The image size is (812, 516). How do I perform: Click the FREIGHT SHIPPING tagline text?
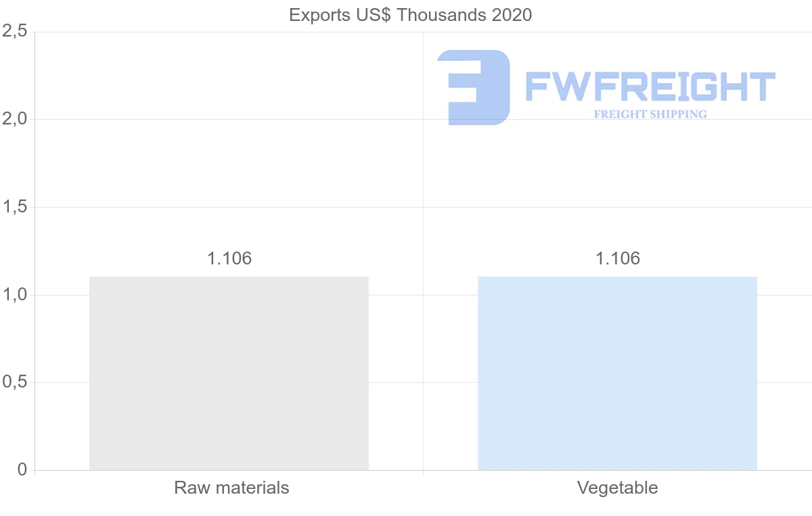650,114
